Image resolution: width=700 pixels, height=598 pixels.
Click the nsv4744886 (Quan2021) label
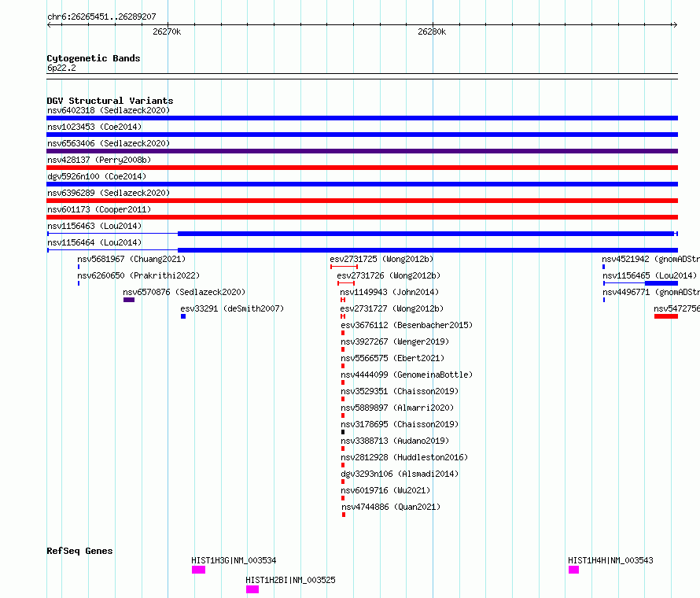tap(391, 507)
